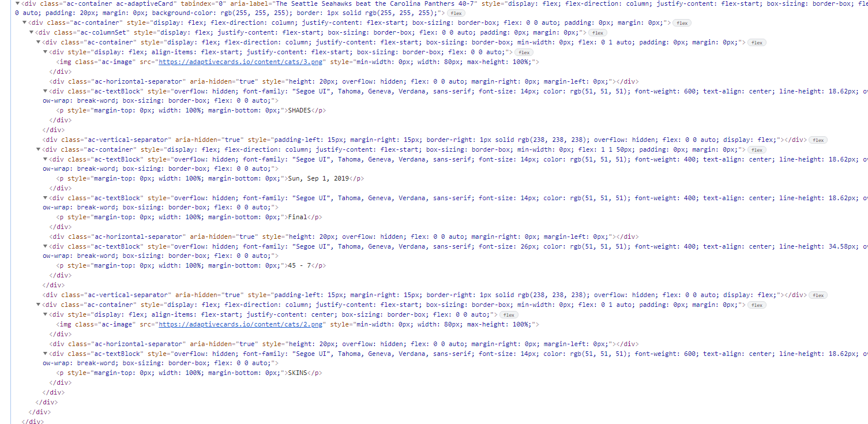Toggle flex badge on the ac-columnSet div
The width and height of the screenshot is (868, 424).
click(x=598, y=33)
